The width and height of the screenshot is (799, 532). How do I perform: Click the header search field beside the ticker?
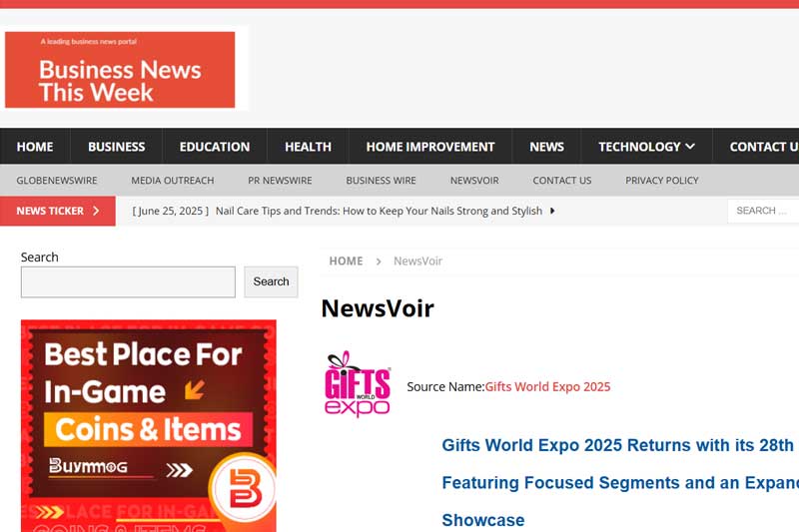tap(763, 211)
